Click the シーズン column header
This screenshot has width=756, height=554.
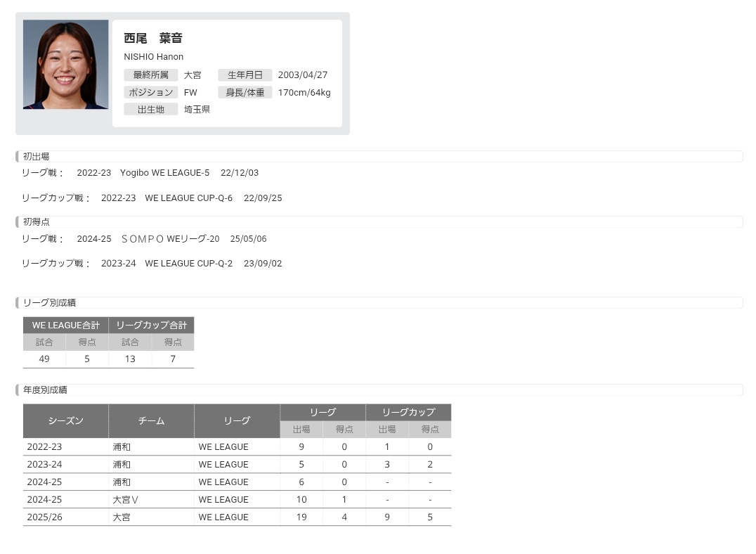pyautogui.click(x=65, y=421)
